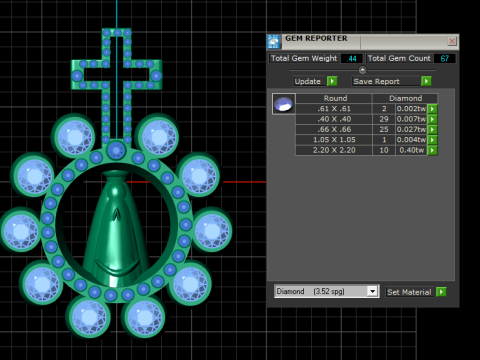This screenshot has height=360, width=480.
Task: Click the green Madonna figure in the pendant
Action: (x=116, y=229)
